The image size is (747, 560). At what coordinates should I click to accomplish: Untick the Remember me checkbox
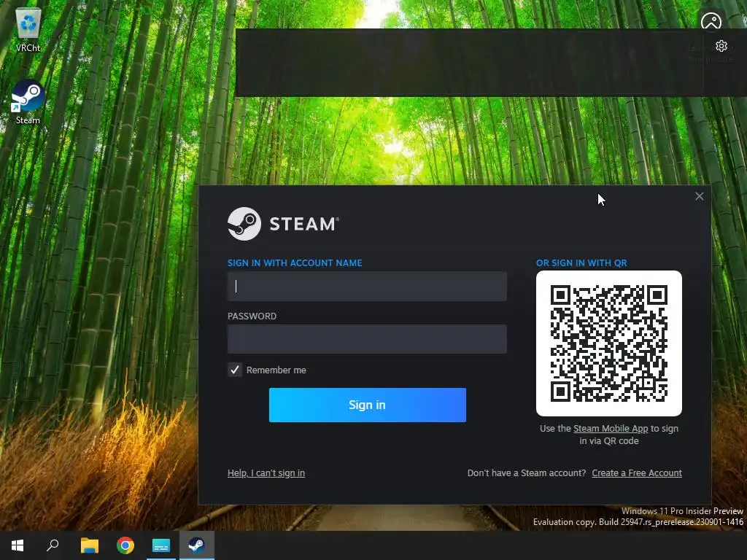(235, 370)
